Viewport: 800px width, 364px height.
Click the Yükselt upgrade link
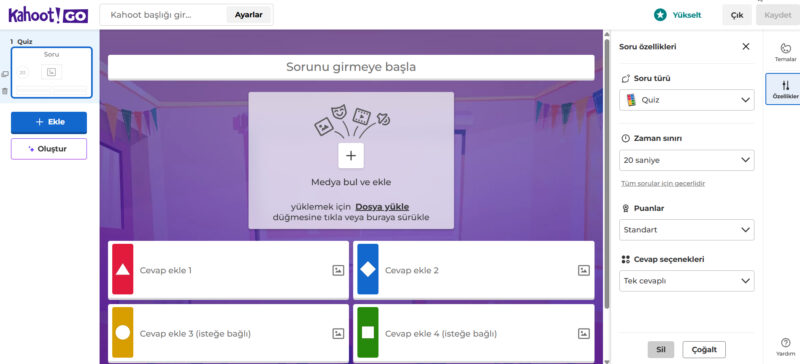tap(687, 15)
